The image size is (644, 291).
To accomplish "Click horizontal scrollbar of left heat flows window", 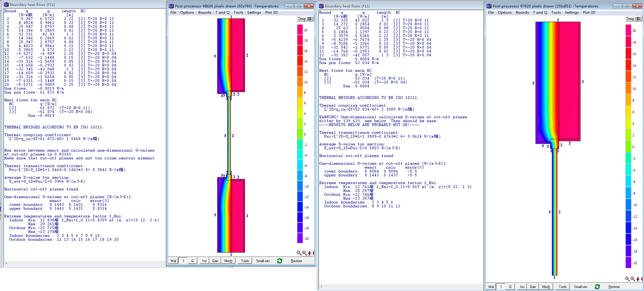I will [x=85, y=263].
